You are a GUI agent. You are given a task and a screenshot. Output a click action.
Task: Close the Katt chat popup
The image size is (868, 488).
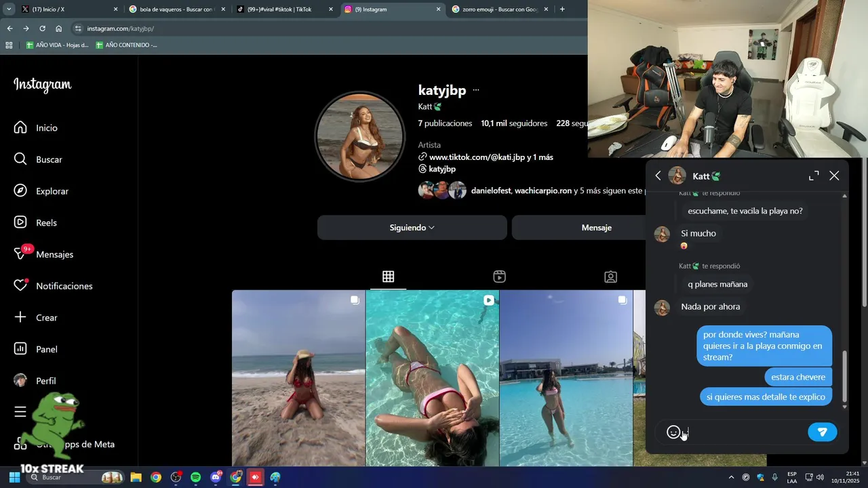pyautogui.click(x=834, y=176)
